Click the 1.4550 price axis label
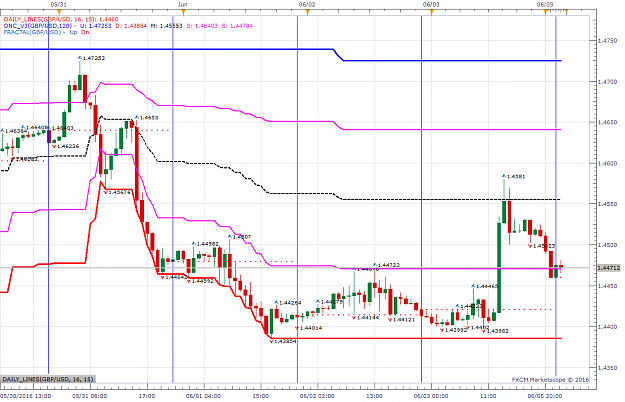 608,204
